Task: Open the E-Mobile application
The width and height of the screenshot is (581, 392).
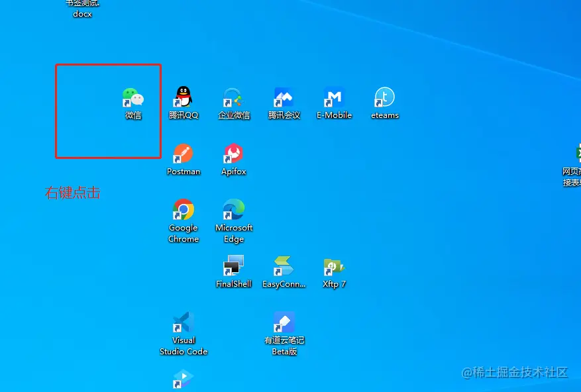Action: [335, 97]
